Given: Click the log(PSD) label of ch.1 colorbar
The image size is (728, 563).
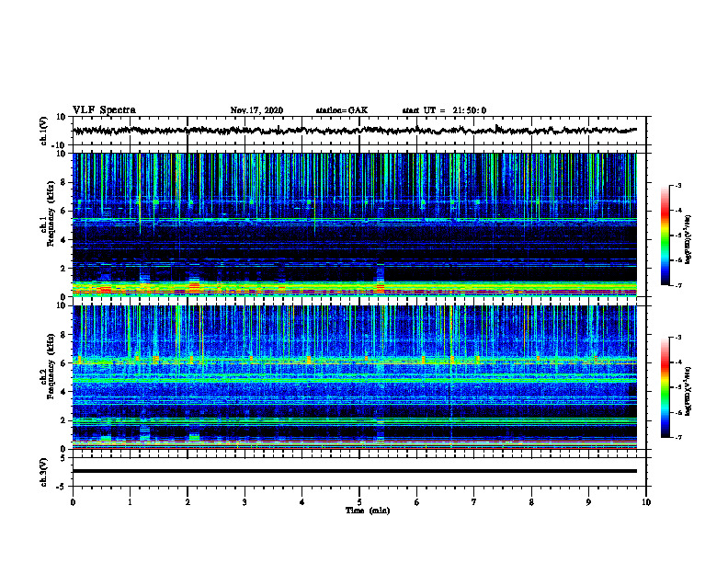Looking at the screenshot, I should 688,239.
